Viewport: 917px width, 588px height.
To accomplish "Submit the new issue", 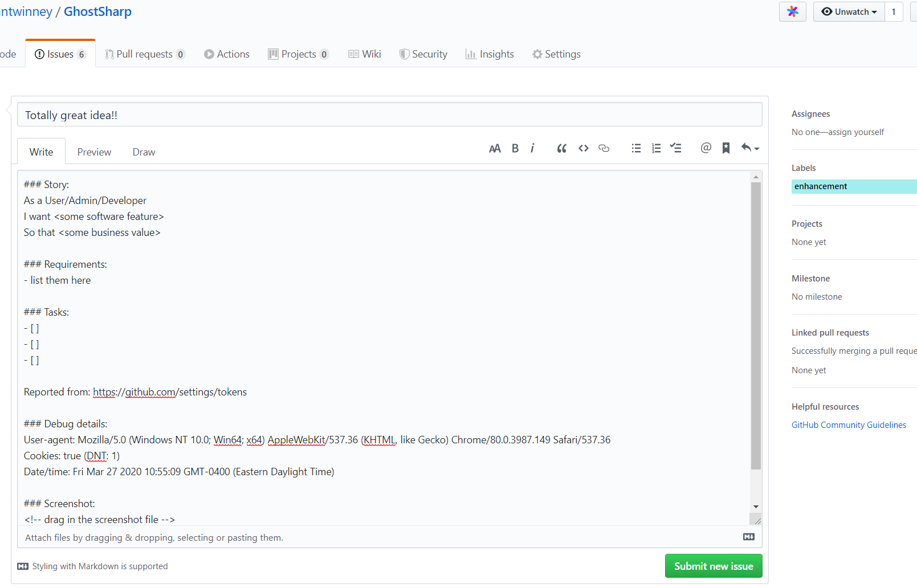I will (713, 566).
